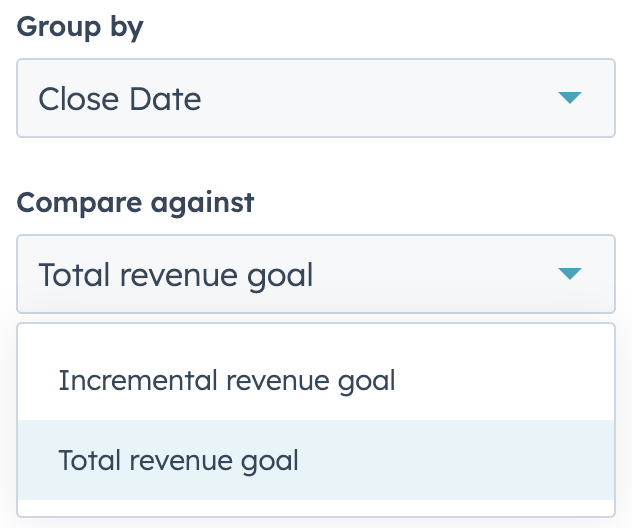632x528 pixels.
Task: Select Incremental revenue goal option
Action: pos(227,380)
